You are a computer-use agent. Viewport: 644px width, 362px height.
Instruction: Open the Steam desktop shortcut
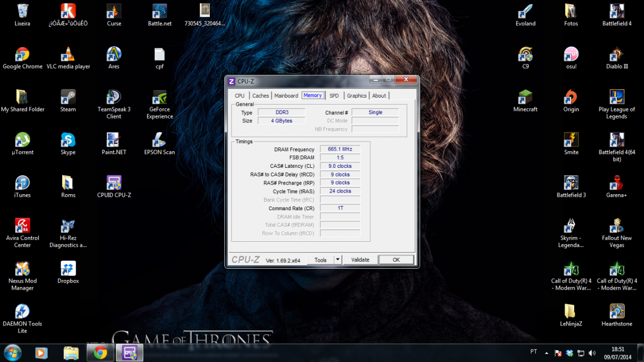point(68,101)
